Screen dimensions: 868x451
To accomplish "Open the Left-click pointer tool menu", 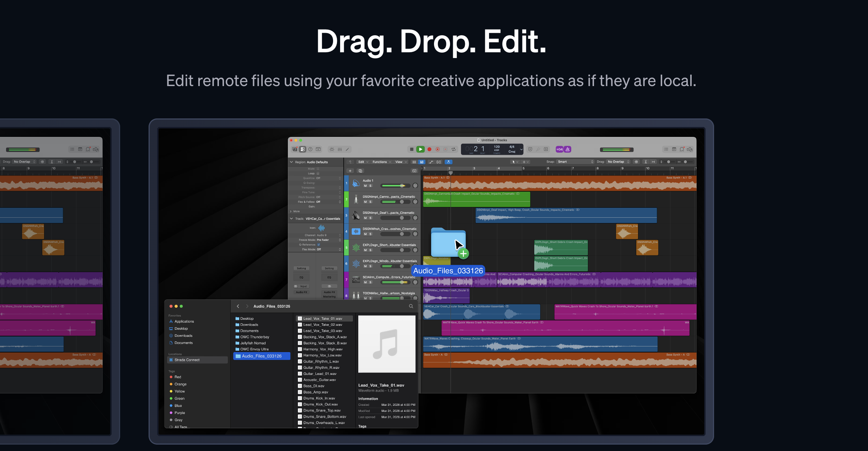I will [515, 162].
